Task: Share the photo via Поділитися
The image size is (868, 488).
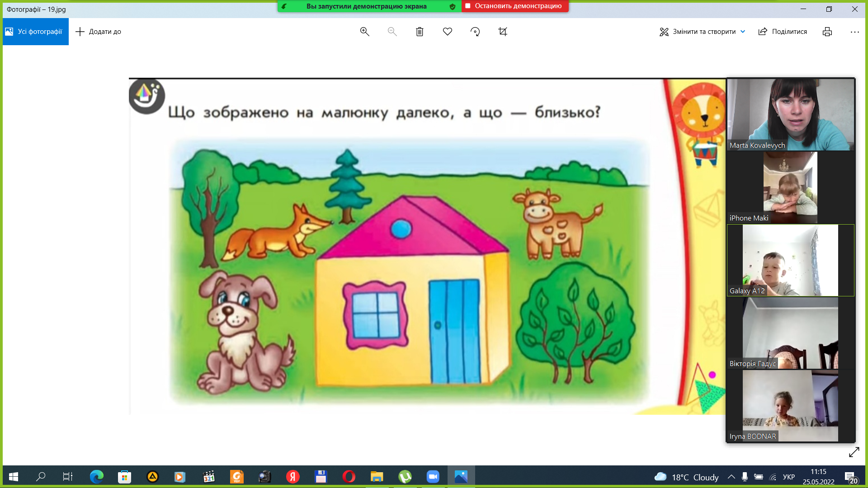Action: [783, 32]
